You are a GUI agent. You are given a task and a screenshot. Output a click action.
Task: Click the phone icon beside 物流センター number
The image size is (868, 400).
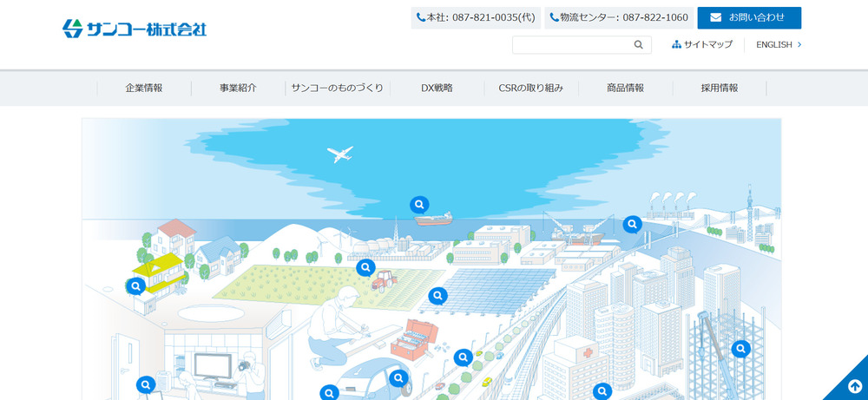point(554,17)
